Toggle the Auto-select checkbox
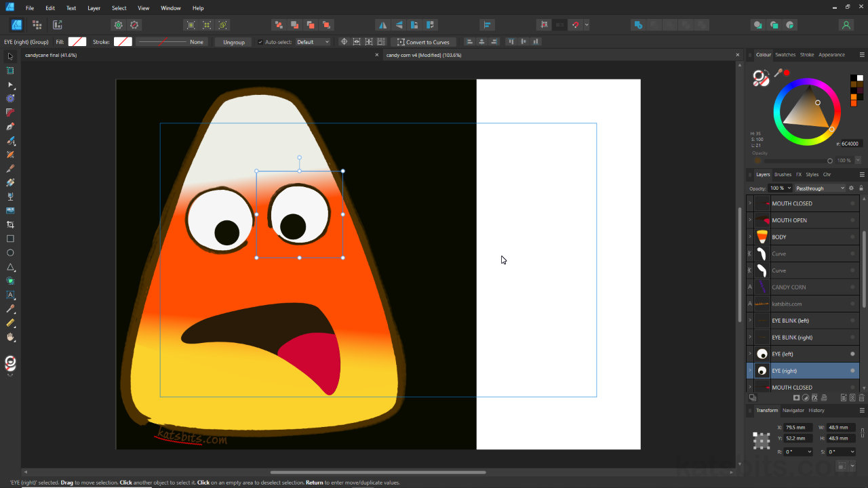This screenshot has width=868, height=488. (x=260, y=42)
